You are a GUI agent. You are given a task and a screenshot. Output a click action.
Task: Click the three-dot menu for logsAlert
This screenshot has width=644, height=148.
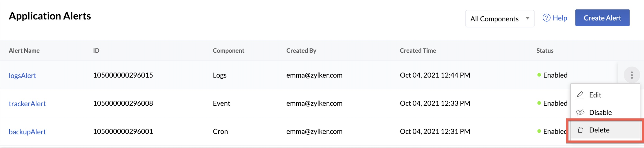[632, 75]
